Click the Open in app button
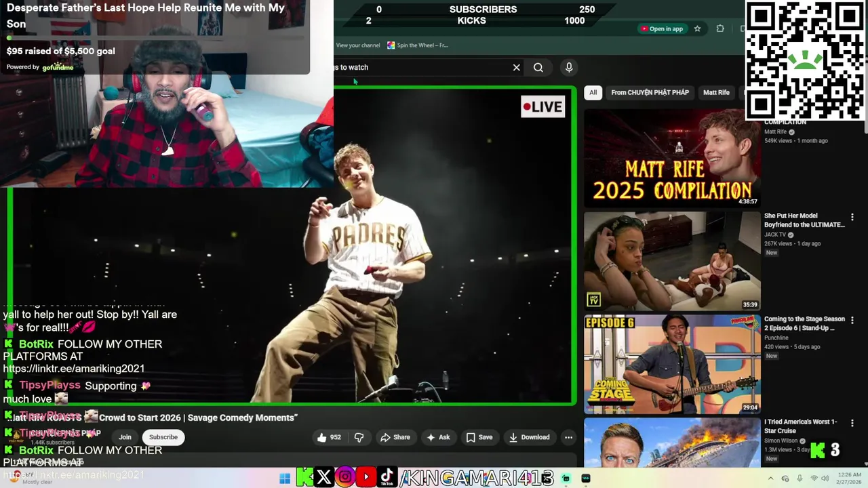 [661, 28]
